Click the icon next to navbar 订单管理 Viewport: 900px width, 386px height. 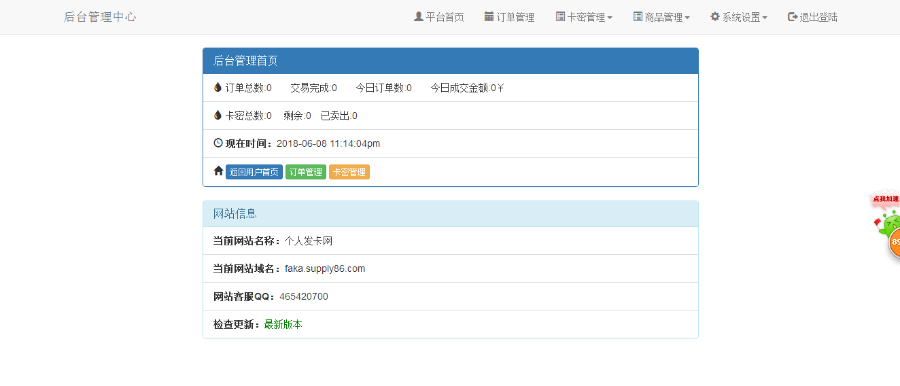pyautogui.click(x=489, y=17)
